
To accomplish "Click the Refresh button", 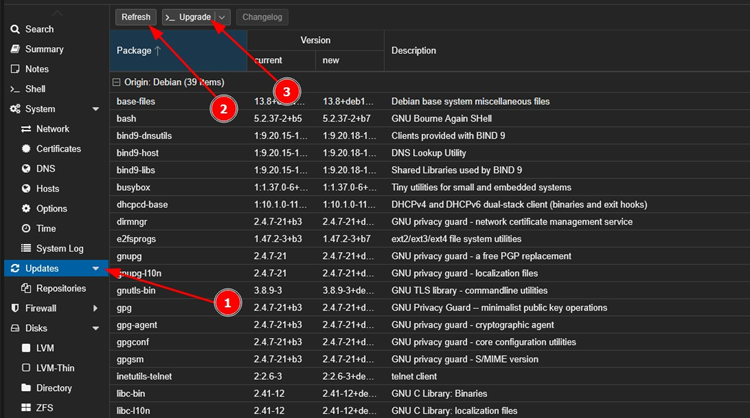I will 135,17.
